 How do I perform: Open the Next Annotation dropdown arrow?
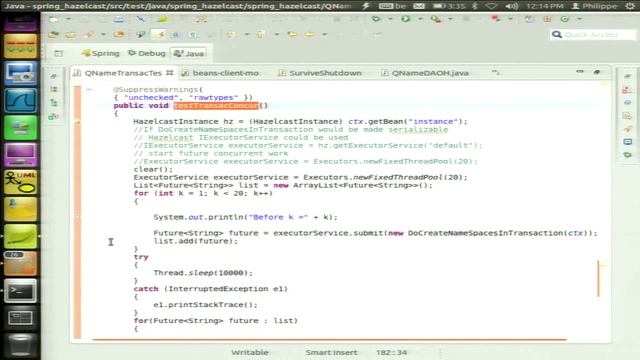coord(247,35)
